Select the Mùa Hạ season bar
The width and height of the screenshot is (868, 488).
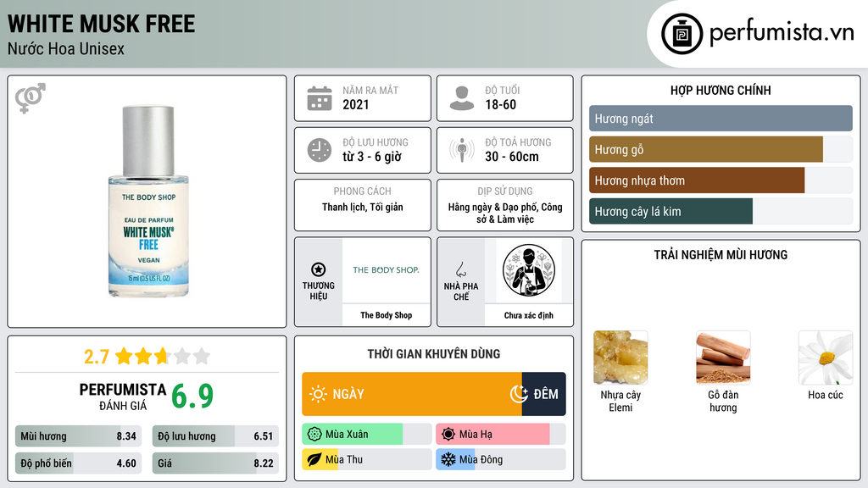500,435
